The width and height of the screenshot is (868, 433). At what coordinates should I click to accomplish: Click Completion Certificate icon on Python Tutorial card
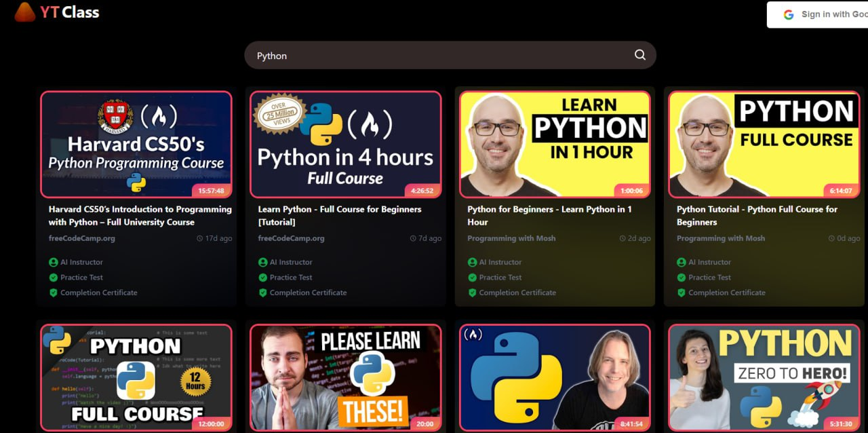[x=682, y=293]
